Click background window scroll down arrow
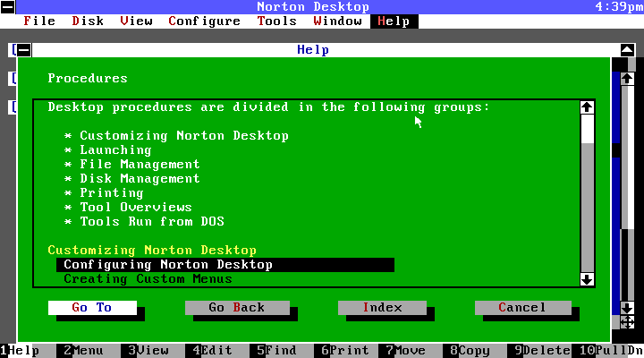644x358 pixels. point(627,308)
